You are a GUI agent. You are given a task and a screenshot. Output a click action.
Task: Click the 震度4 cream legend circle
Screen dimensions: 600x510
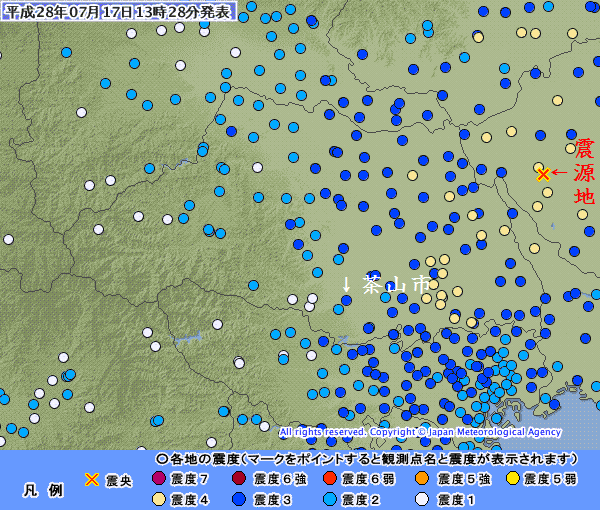[x=157, y=498]
